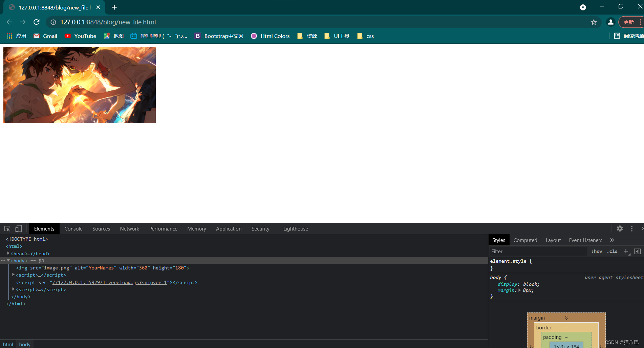Switch to the Elements tab
644x348 pixels.
44,229
